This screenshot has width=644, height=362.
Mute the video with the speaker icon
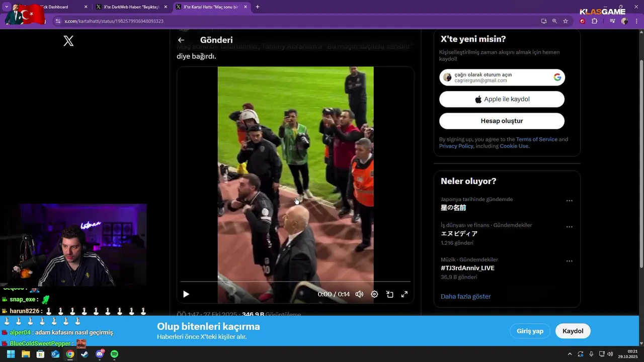(x=359, y=294)
